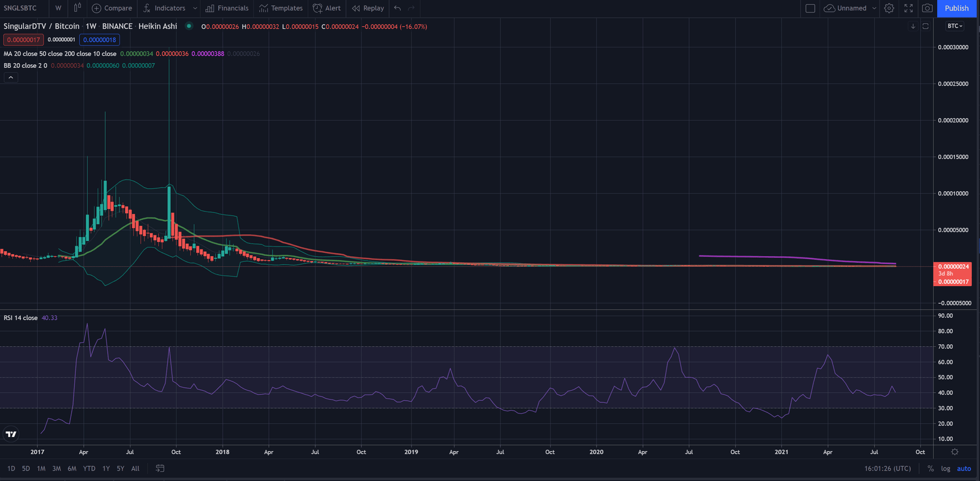
Task: Toggle percent scale mode
Action: click(x=930, y=468)
